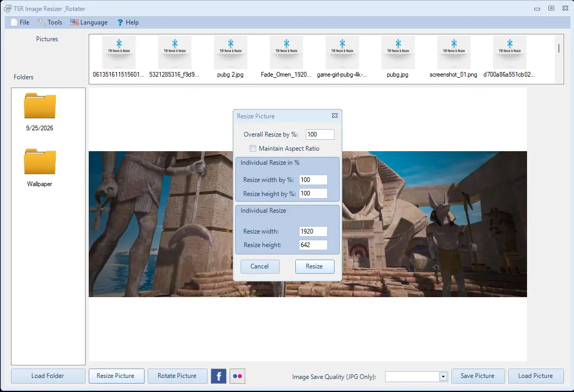574x392 pixels.
Task: Click the Load Folder button
Action: click(48, 376)
